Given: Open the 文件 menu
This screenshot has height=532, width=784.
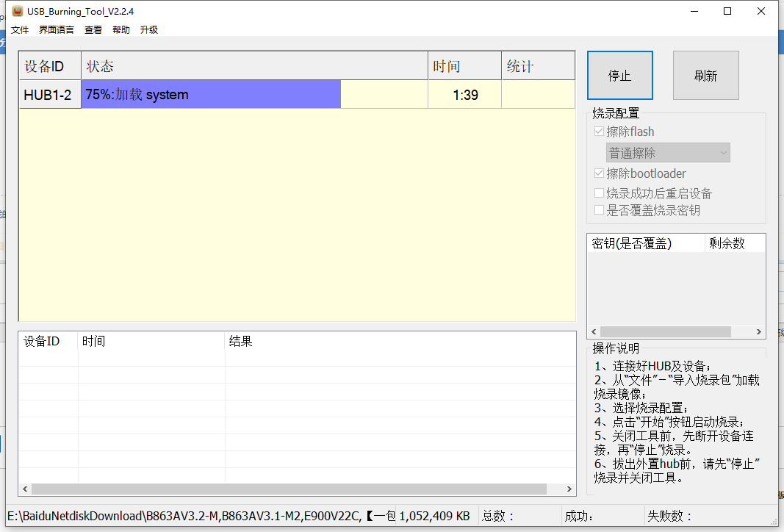Looking at the screenshot, I should (20, 30).
